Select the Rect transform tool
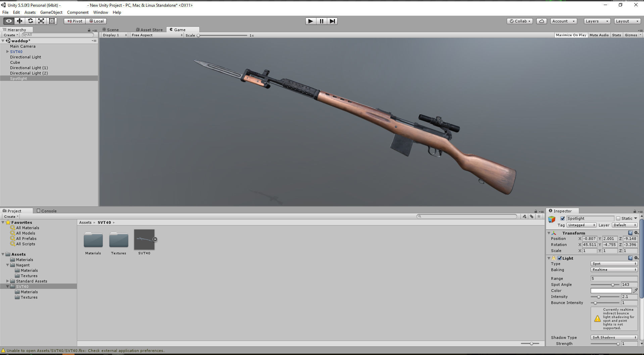This screenshot has height=355, width=644. [52, 21]
